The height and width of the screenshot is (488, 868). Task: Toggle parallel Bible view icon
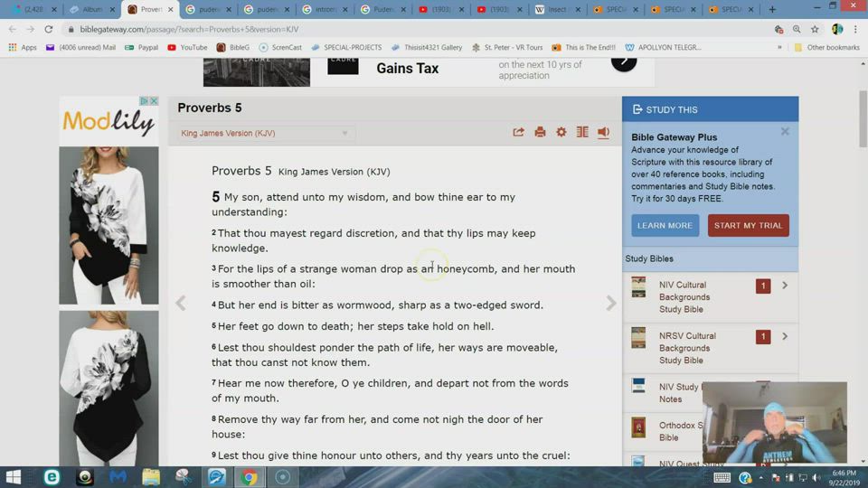pyautogui.click(x=582, y=133)
